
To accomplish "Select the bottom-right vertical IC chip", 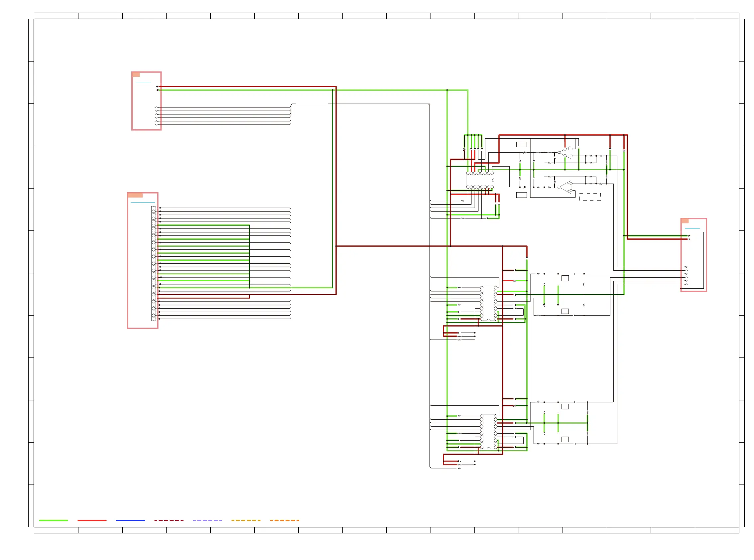I will [x=488, y=432].
